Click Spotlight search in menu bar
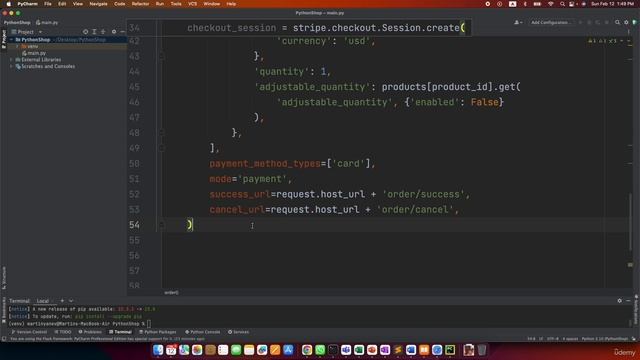 tap(562, 4)
